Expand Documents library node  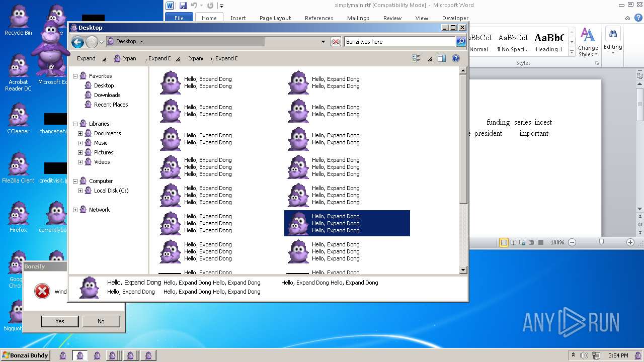[x=80, y=133]
